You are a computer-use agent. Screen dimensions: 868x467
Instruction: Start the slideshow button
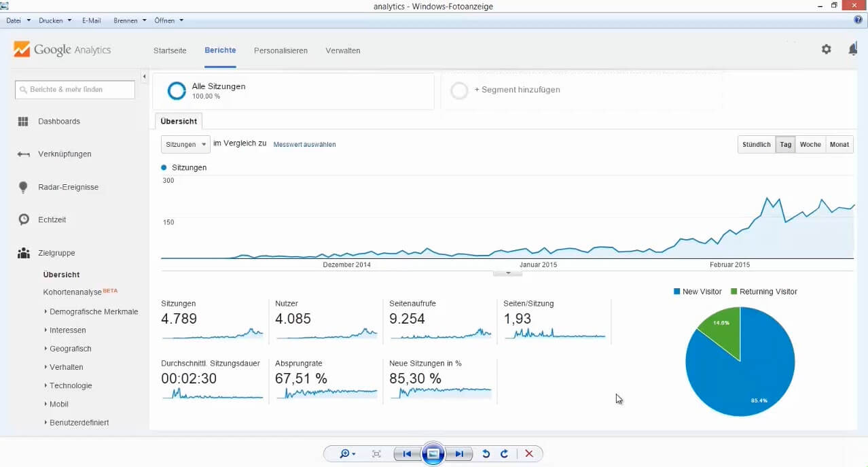tap(433, 453)
